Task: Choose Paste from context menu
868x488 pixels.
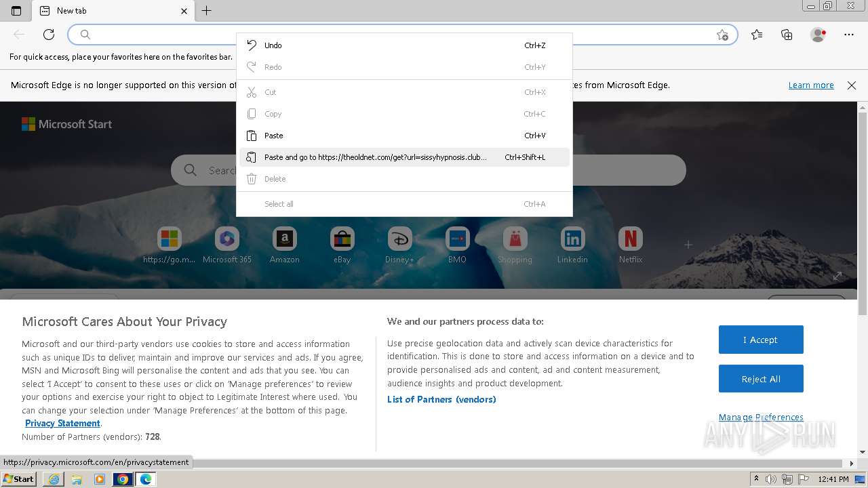Action: pos(404,136)
